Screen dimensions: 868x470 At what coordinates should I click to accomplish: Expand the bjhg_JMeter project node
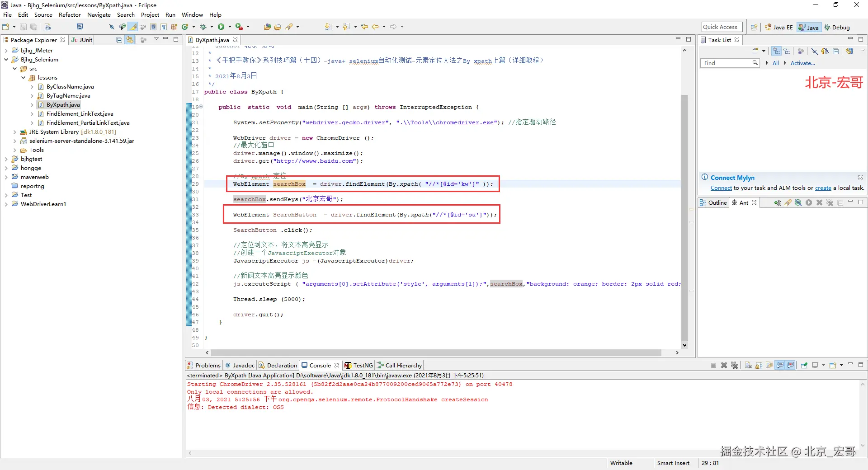tap(6, 51)
